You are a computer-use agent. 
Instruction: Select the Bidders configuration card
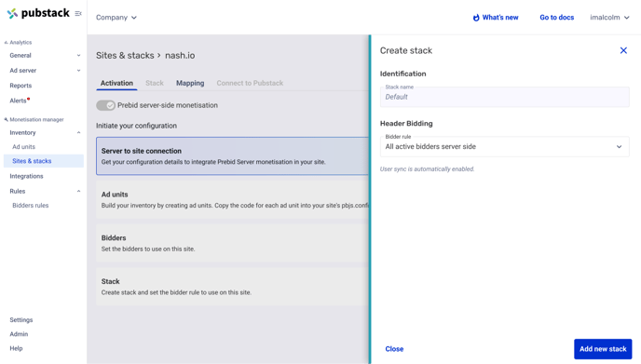coord(233,243)
